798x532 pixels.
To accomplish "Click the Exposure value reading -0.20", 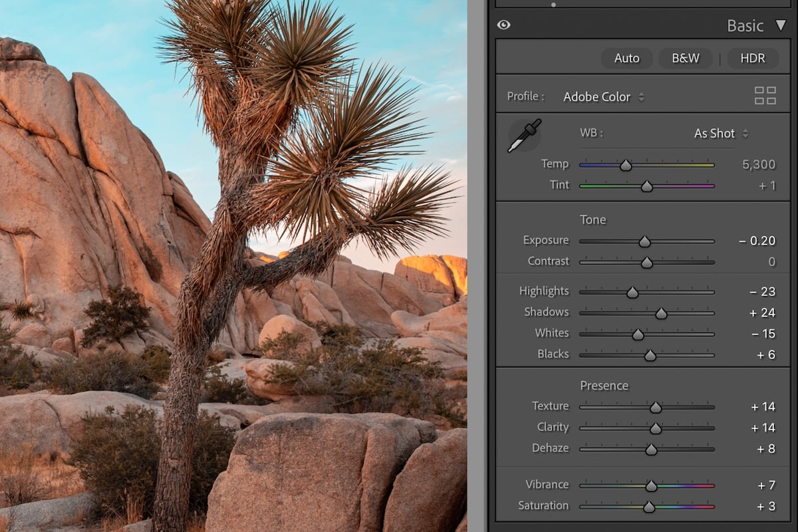I will [757, 241].
